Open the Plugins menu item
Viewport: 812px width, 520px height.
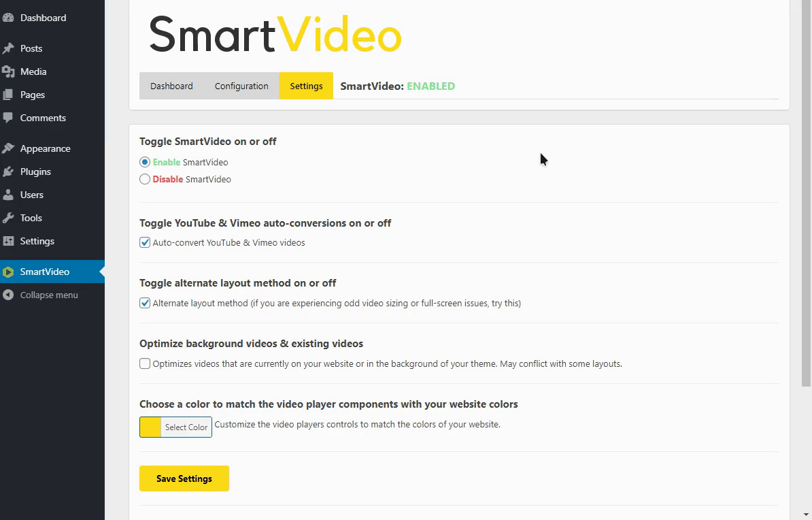click(x=35, y=172)
